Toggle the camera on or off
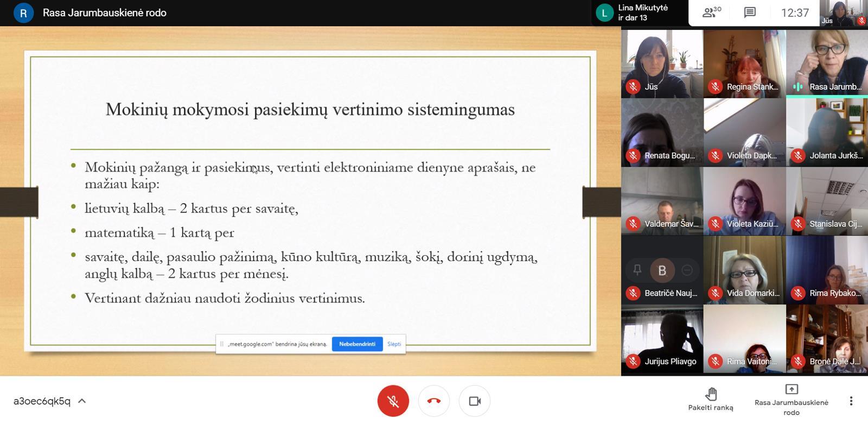Viewport: 868px width, 424px height. (x=475, y=401)
